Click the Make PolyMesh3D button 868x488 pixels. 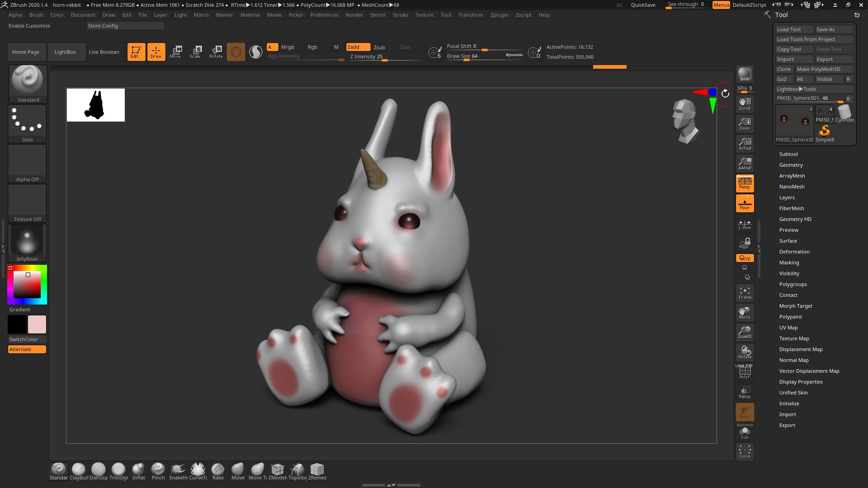[x=823, y=69]
